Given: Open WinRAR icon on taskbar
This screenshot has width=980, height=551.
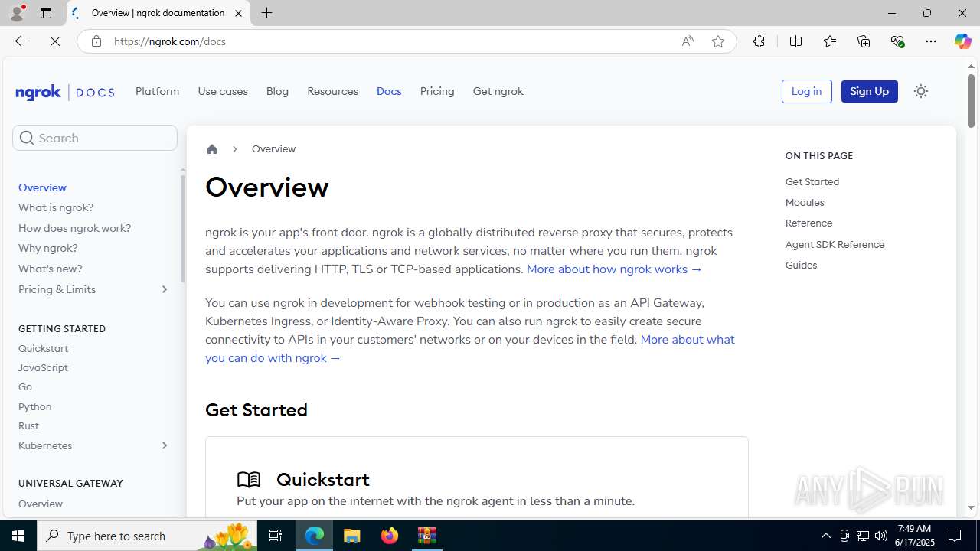Looking at the screenshot, I should (x=427, y=536).
